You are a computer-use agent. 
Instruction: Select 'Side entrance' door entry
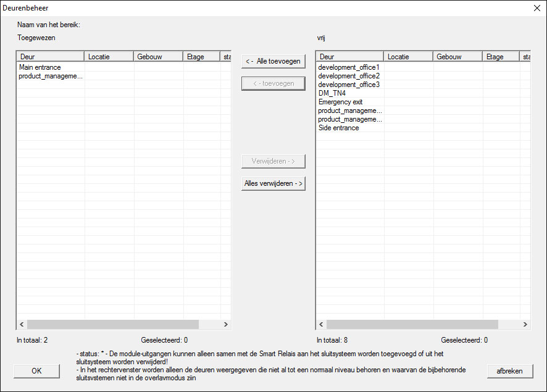click(x=338, y=128)
